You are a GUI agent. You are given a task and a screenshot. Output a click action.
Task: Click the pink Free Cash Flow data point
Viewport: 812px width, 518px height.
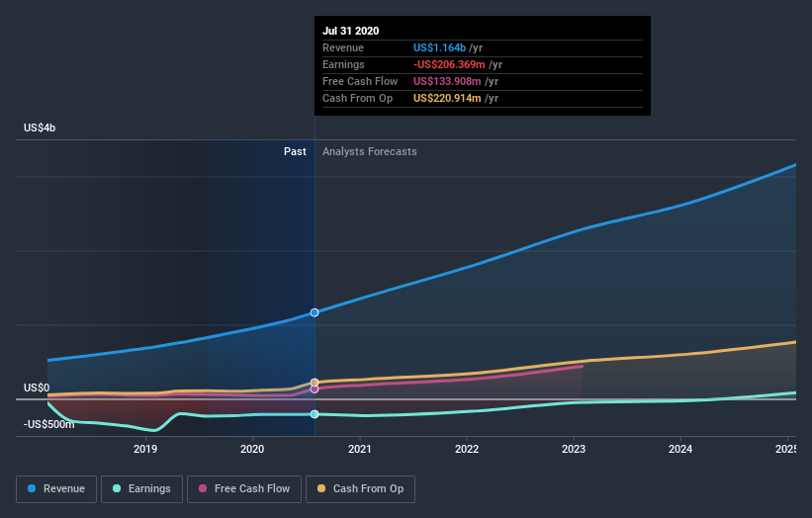pos(315,389)
